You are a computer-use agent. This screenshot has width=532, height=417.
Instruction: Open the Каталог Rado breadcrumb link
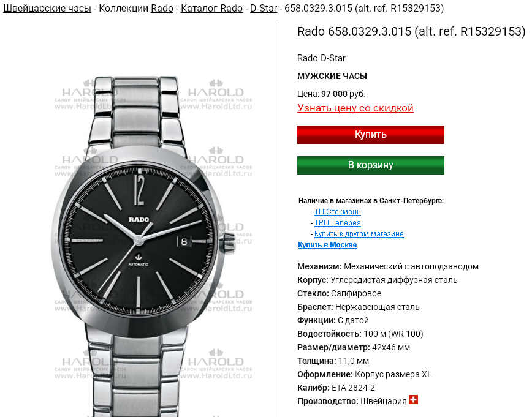click(x=211, y=8)
